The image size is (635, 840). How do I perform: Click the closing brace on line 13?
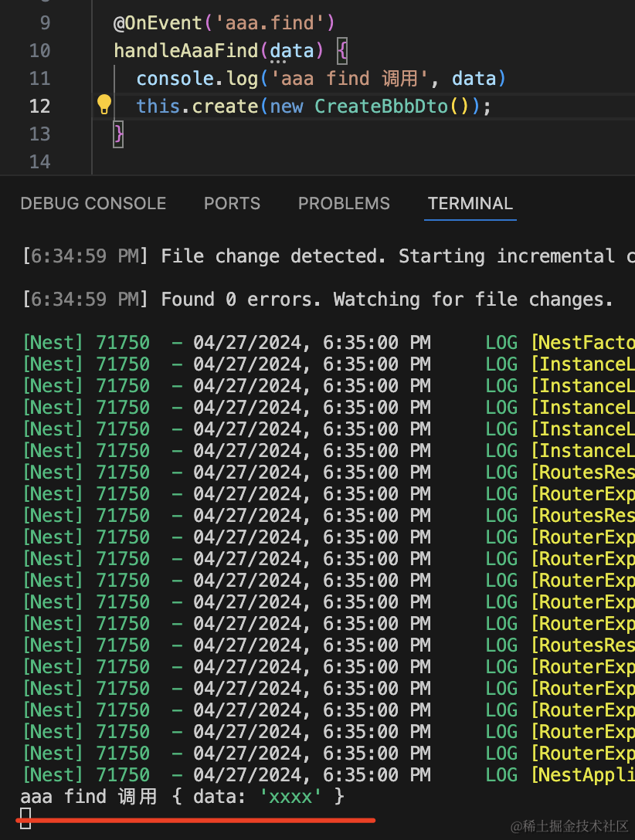click(x=118, y=134)
